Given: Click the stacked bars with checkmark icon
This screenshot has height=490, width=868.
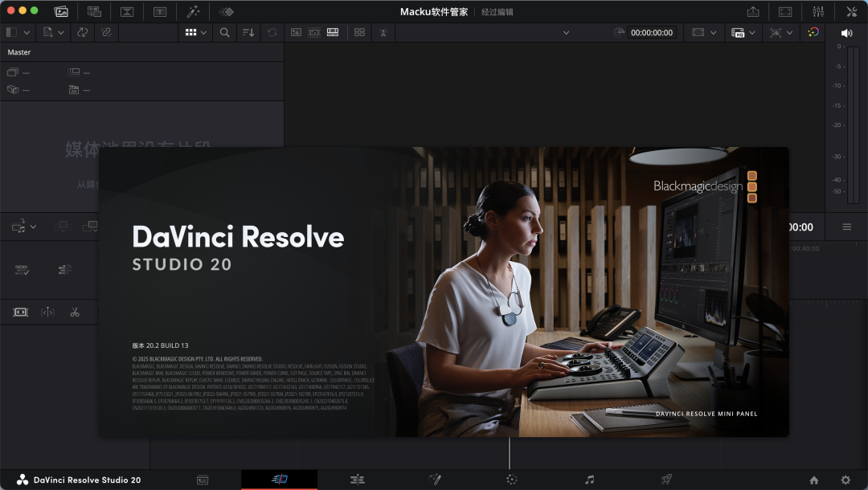Looking at the screenshot, I should (23, 270).
